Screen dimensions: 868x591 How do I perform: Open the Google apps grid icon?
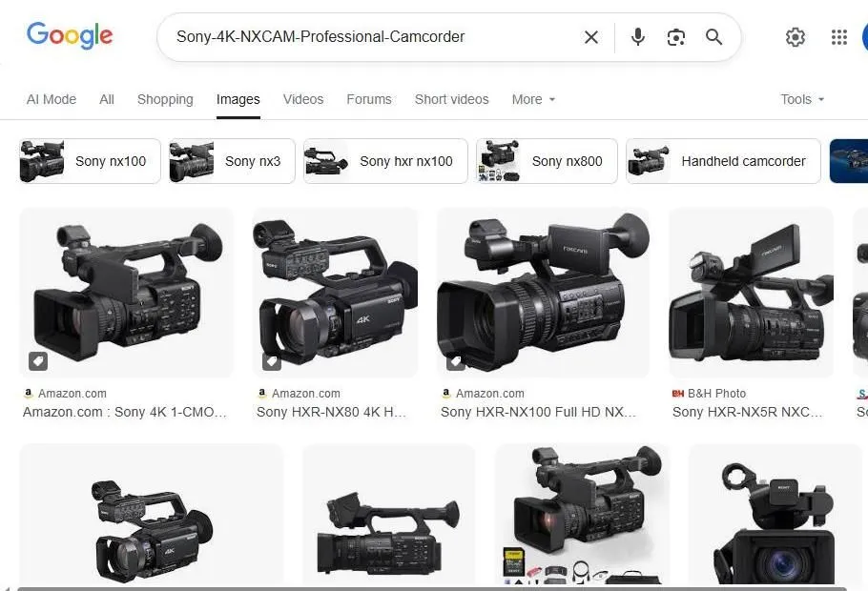pos(839,37)
